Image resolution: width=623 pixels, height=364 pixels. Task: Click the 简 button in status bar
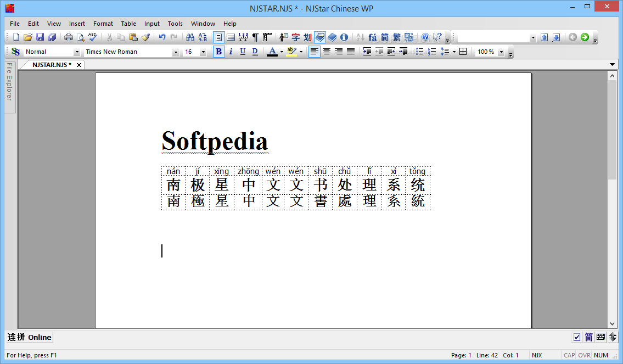point(589,338)
